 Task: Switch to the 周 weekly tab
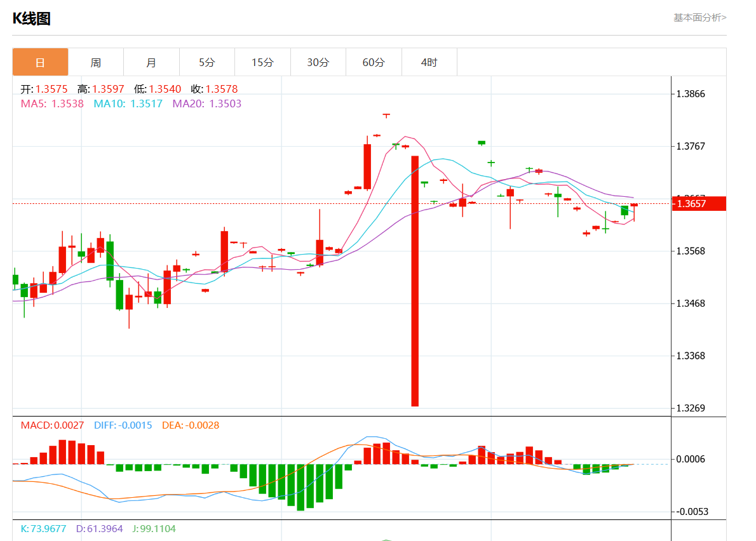click(x=96, y=62)
